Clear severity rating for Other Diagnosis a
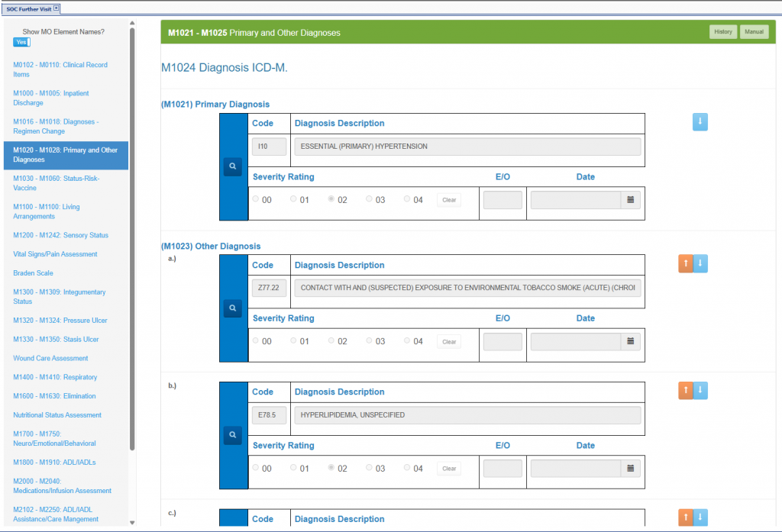 click(x=449, y=342)
